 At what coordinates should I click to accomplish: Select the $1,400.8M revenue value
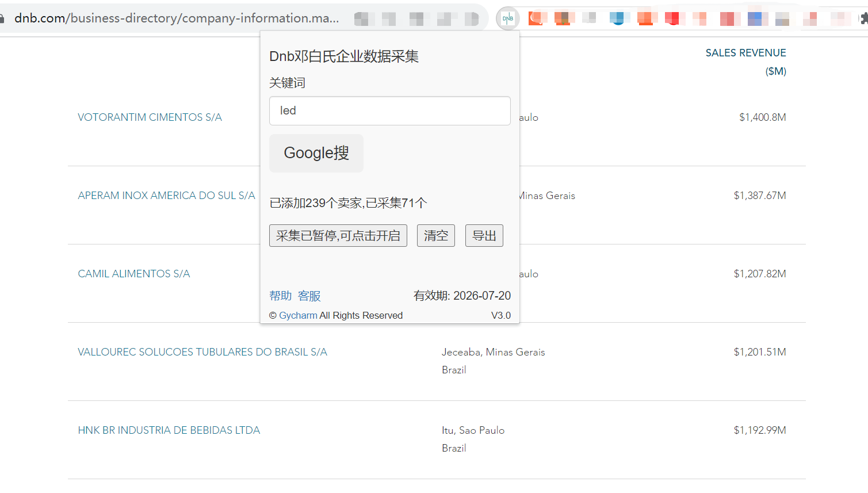click(x=763, y=117)
